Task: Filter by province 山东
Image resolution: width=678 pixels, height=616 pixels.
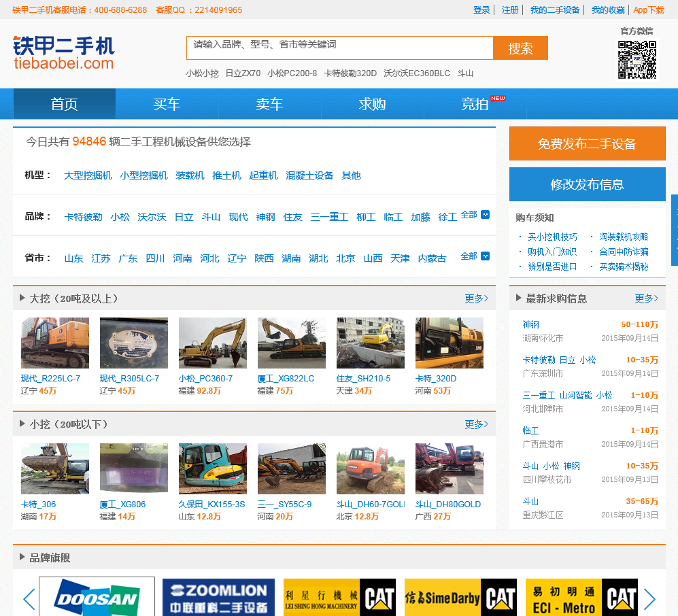Action: point(74,258)
